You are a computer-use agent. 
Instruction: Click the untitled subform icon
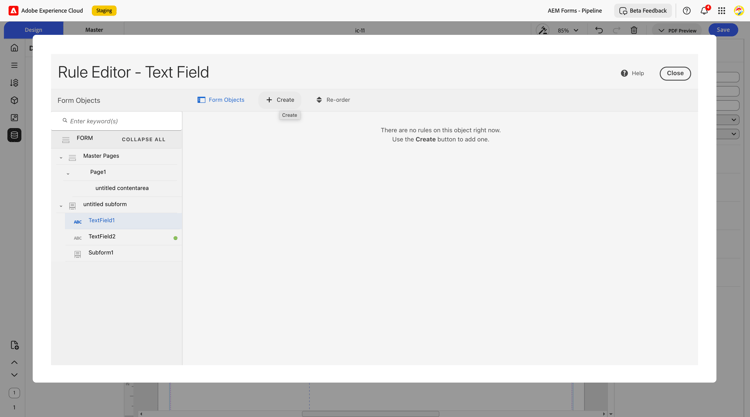(x=72, y=206)
